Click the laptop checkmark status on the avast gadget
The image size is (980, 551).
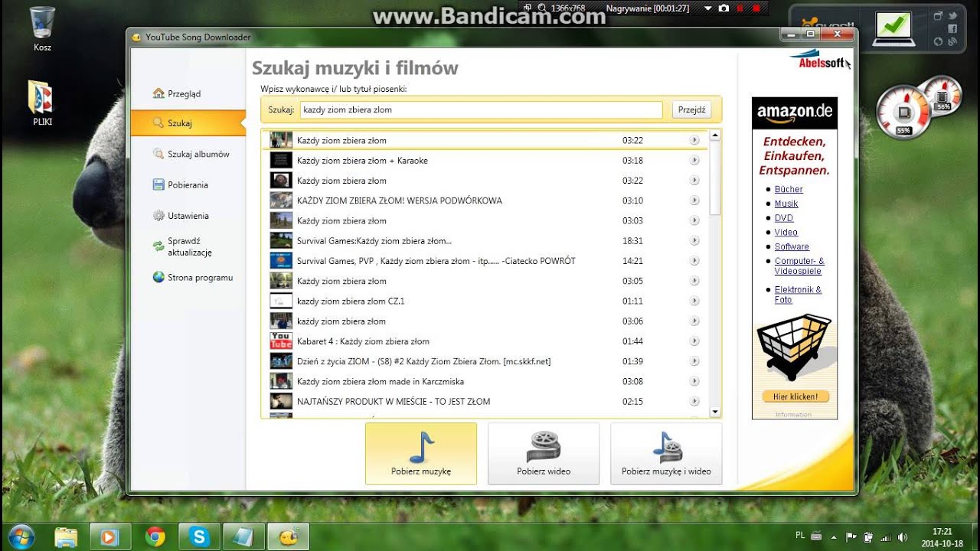[893, 28]
